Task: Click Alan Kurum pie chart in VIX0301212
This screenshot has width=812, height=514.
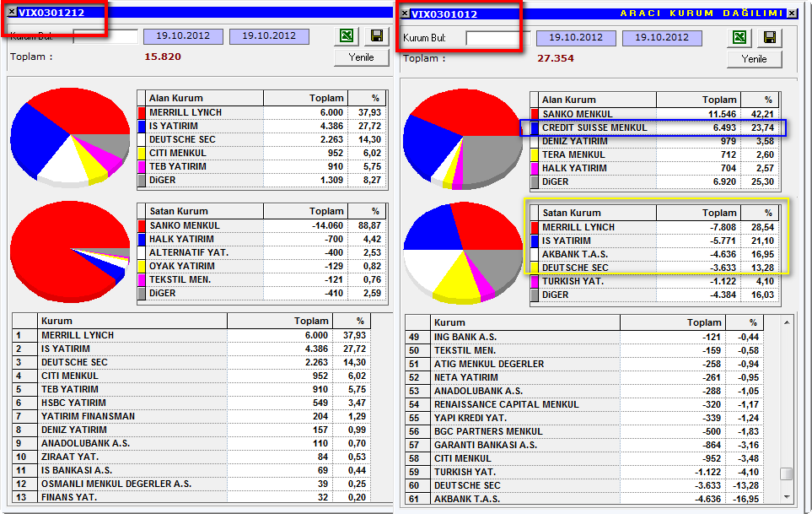Action: pyautogui.click(x=70, y=137)
